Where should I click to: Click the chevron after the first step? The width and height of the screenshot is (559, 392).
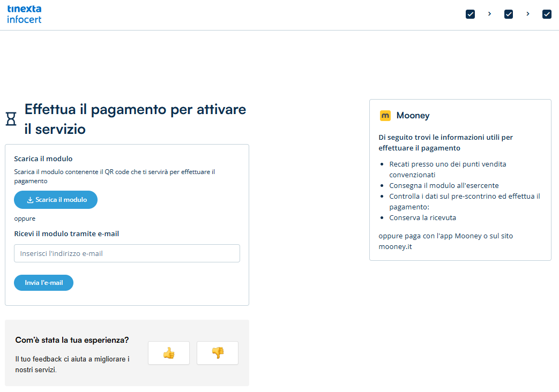coord(489,14)
